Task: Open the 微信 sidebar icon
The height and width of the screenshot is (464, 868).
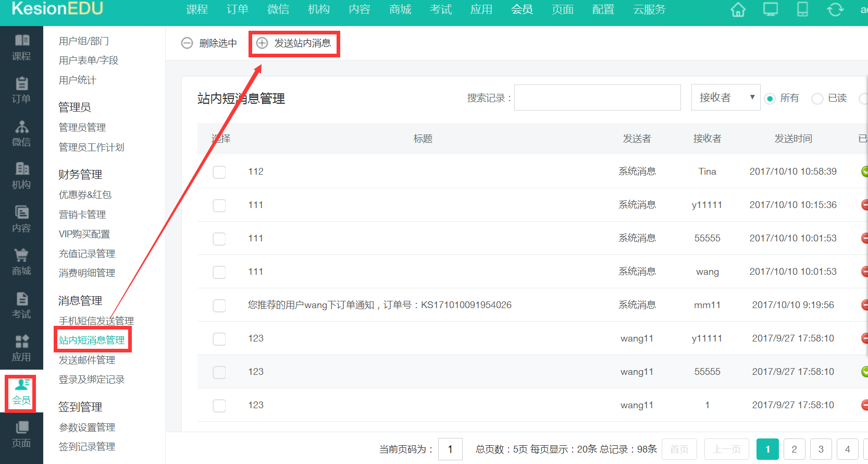Action: (x=21, y=133)
